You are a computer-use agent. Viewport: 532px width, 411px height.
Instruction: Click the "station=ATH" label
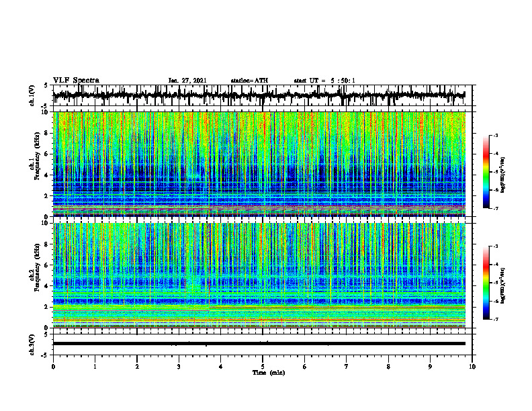tap(249, 81)
